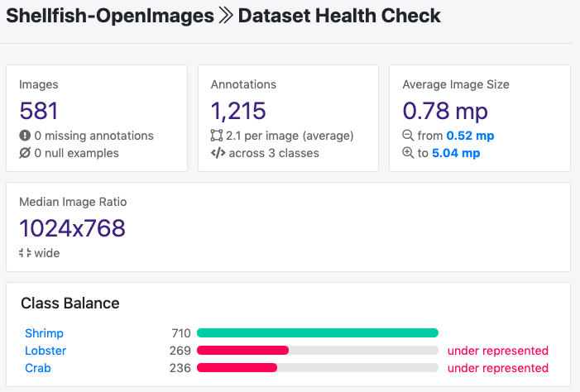Open the 5.04 mp largest image link
580x392 pixels.
tap(456, 153)
